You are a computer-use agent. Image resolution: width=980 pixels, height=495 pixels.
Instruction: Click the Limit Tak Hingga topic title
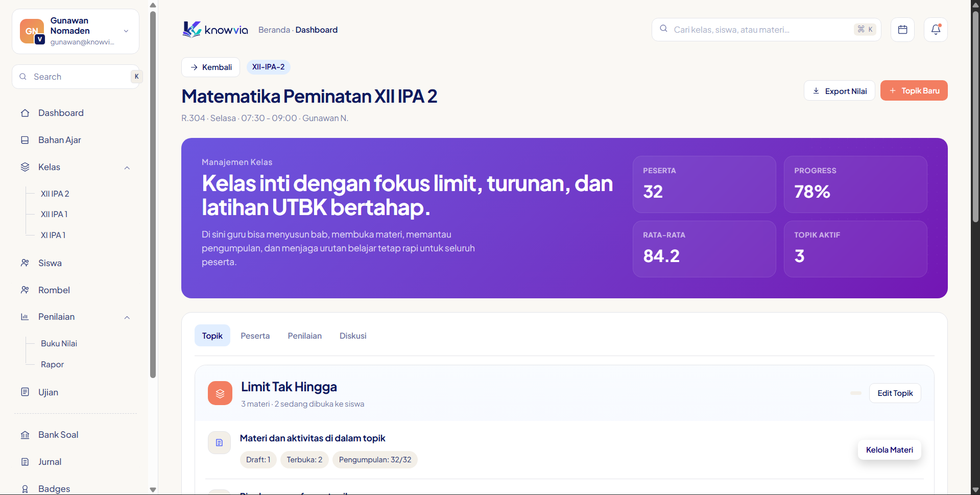289,387
